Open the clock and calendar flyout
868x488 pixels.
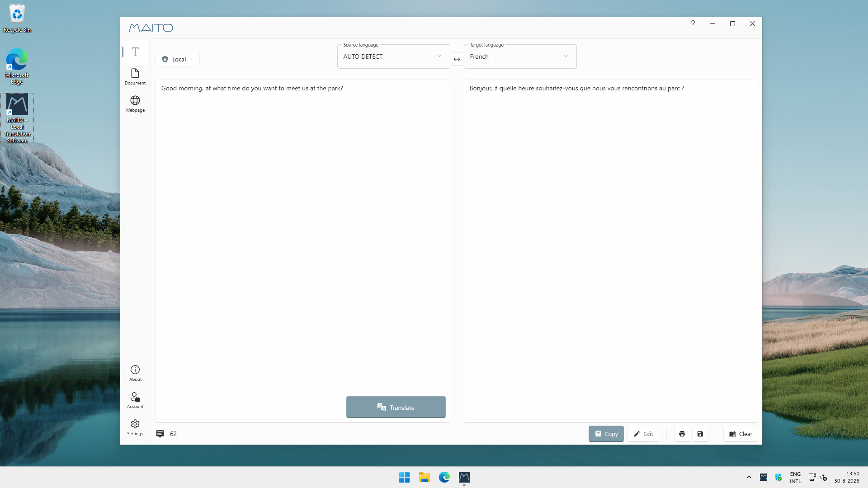click(x=846, y=477)
